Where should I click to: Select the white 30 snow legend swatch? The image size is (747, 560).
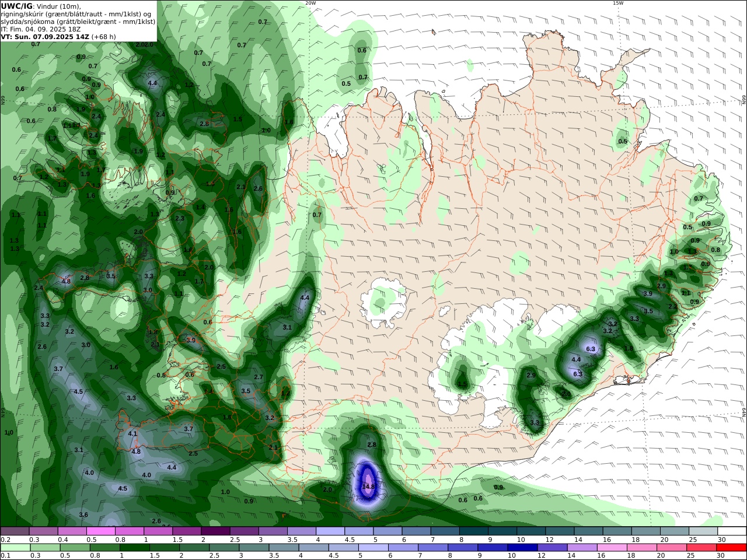pyautogui.click(x=732, y=531)
